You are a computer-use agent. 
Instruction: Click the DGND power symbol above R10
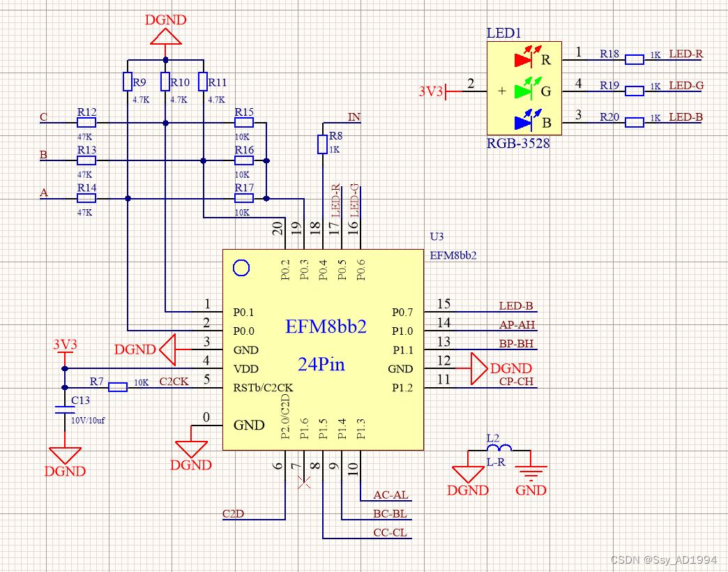[x=165, y=36]
